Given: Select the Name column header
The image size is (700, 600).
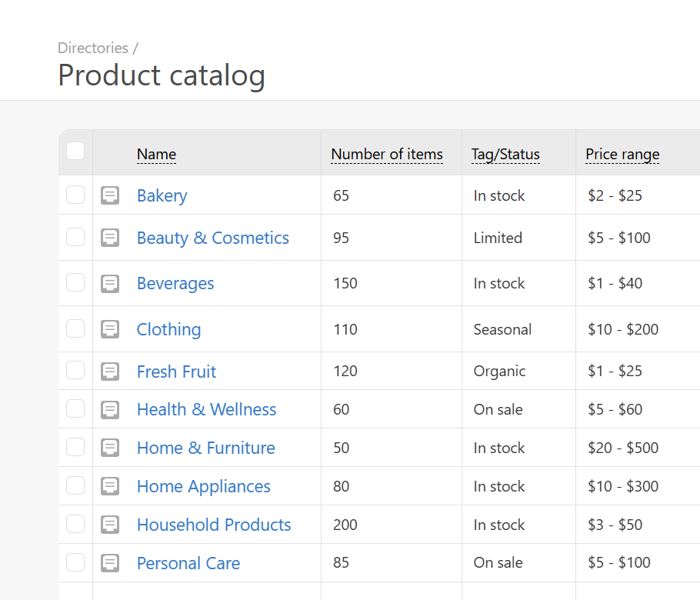Looking at the screenshot, I should 156,154.
